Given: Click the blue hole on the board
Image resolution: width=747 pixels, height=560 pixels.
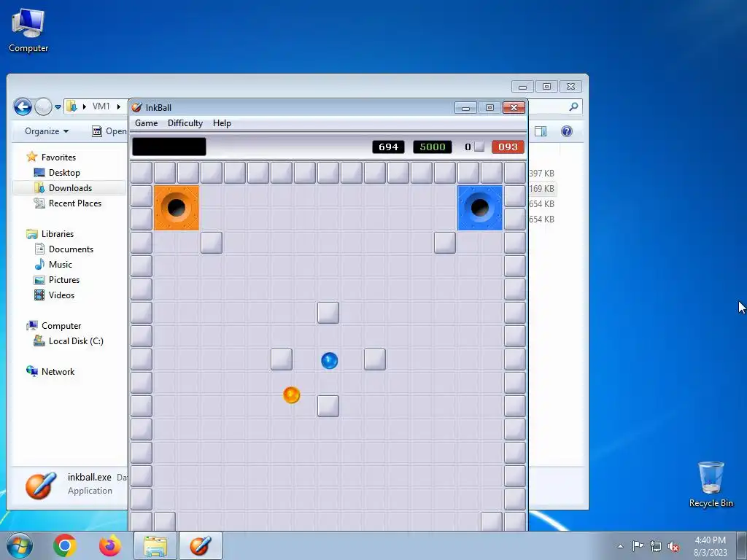Looking at the screenshot, I should coord(480,208).
